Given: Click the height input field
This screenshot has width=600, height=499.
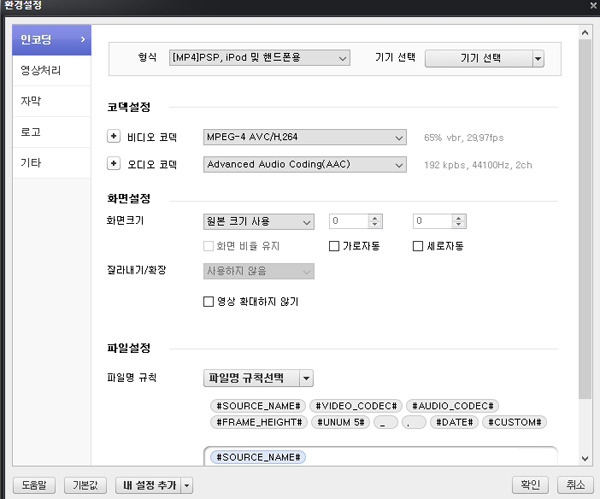Looking at the screenshot, I should (433, 221).
